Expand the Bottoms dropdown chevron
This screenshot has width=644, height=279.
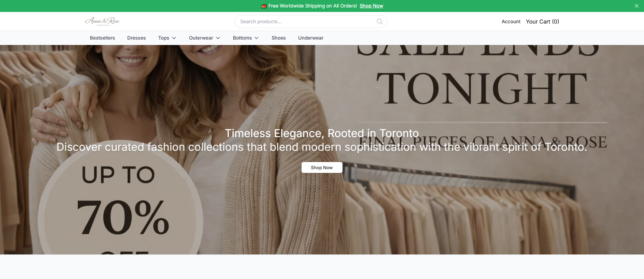(x=257, y=38)
